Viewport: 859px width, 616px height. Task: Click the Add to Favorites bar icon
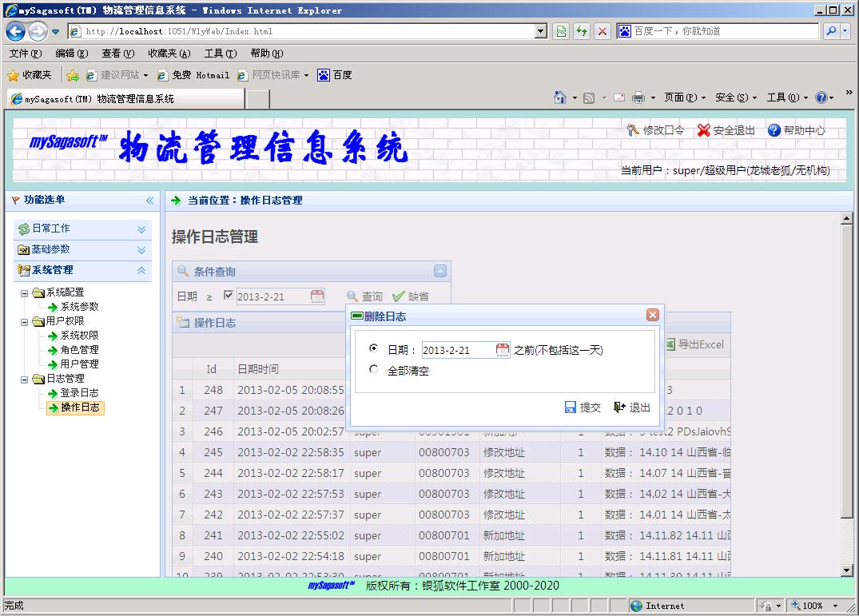[72, 76]
